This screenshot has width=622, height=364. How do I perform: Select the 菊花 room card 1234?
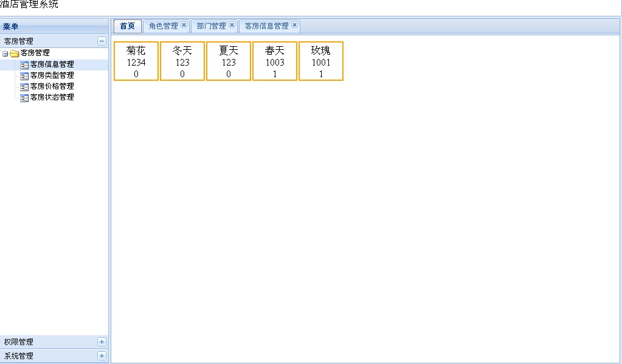pyautogui.click(x=136, y=61)
